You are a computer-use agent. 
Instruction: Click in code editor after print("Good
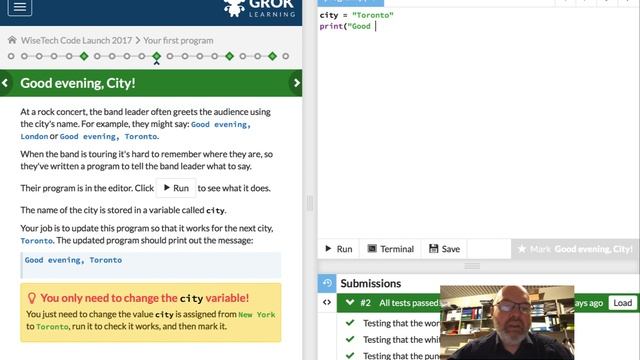click(375, 26)
